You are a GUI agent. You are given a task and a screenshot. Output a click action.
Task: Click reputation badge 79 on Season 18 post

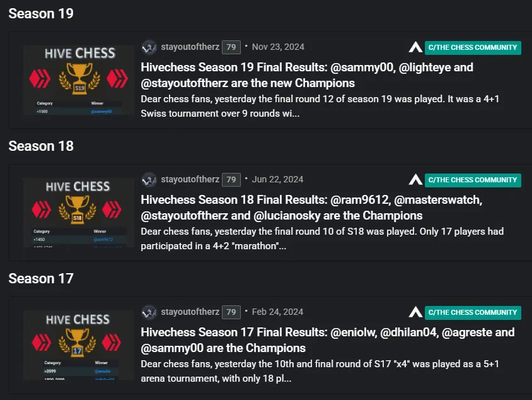tap(231, 180)
